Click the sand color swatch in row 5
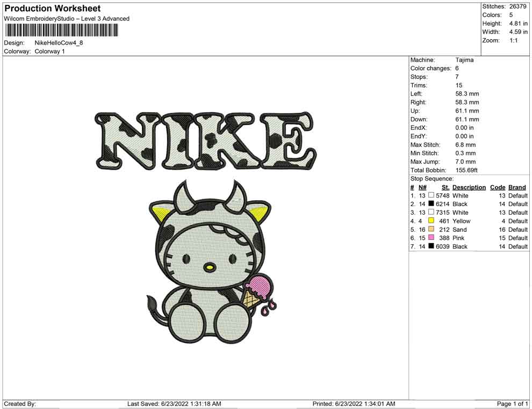Image resolution: width=532 pixels, height=409 pixels. [x=431, y=229]
